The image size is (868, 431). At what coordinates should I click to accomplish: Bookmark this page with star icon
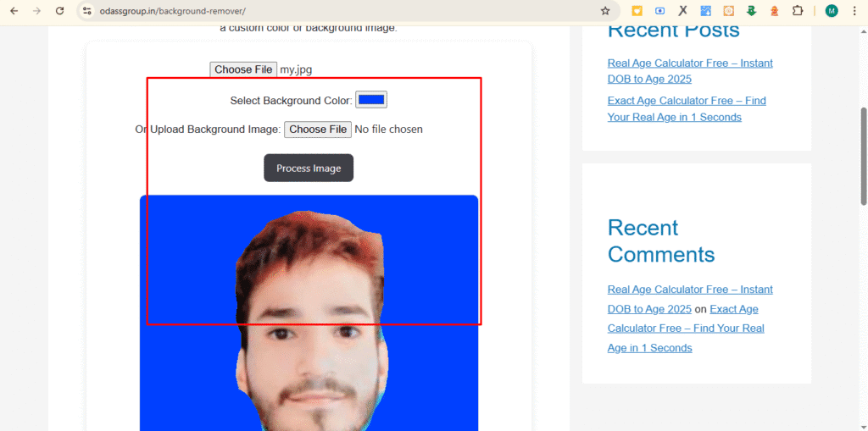(x=605, y=11)
